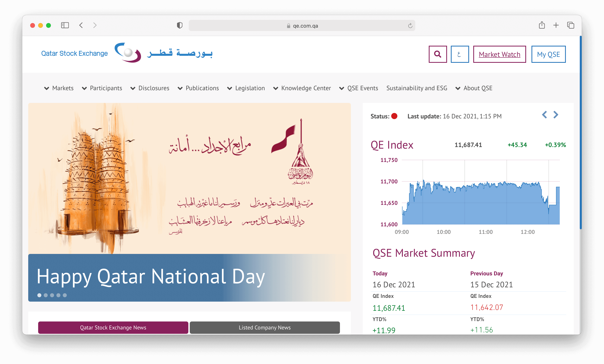This screenshot has width=604, height=364.
Task: Show next index with right chevron arrow
Action: click(x=556, y=115)
